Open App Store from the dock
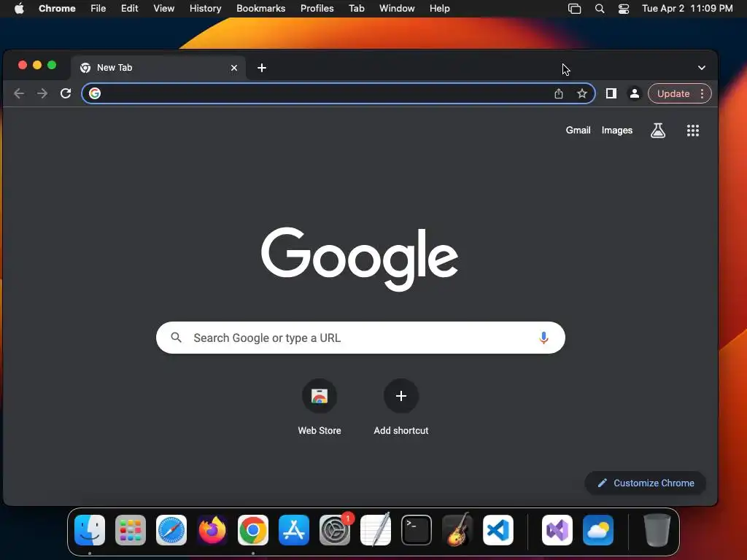This screenshot has height=560, width=747. coord(294,530)
